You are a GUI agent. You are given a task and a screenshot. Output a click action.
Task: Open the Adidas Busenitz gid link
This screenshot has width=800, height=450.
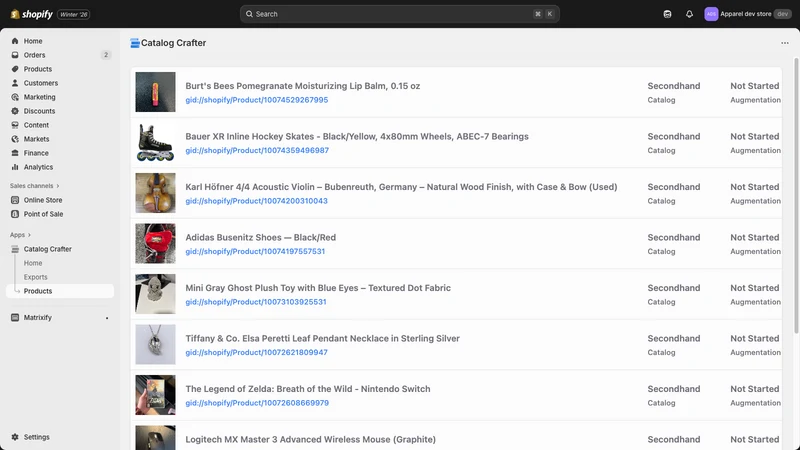(255, 252)
